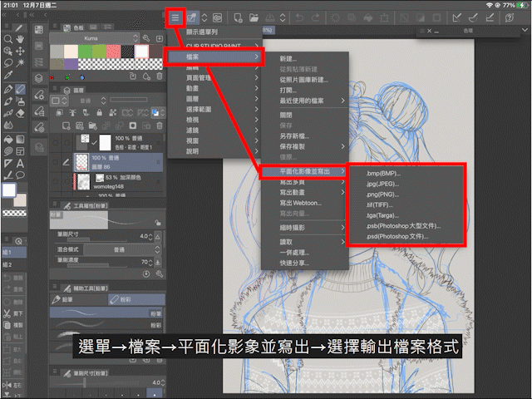The width and height of the screenshot is (532, 399).
Task: Switch to the 鉛筆 sub tool tab
Action: point(79,299)
